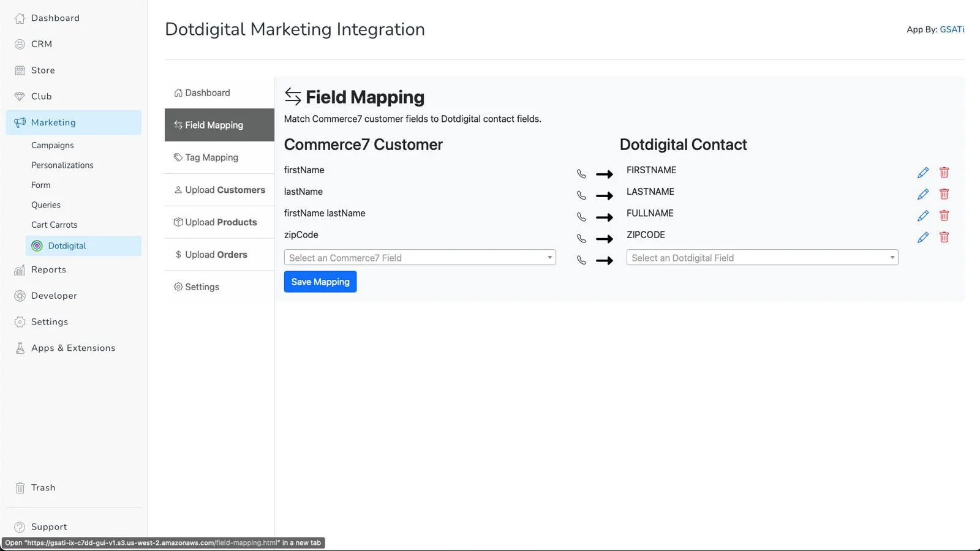
Task: Click the phone icon in lastName row
Action: tap(581, 195)
